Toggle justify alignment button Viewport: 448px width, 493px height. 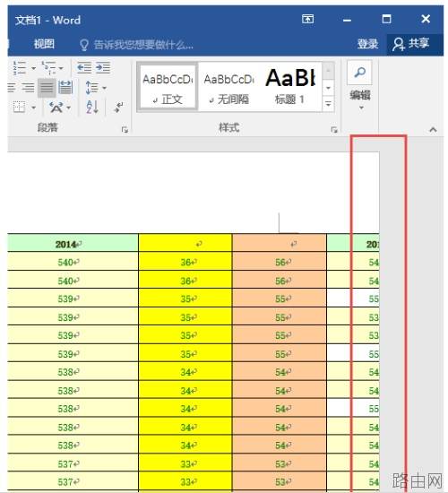click(47, 88)
